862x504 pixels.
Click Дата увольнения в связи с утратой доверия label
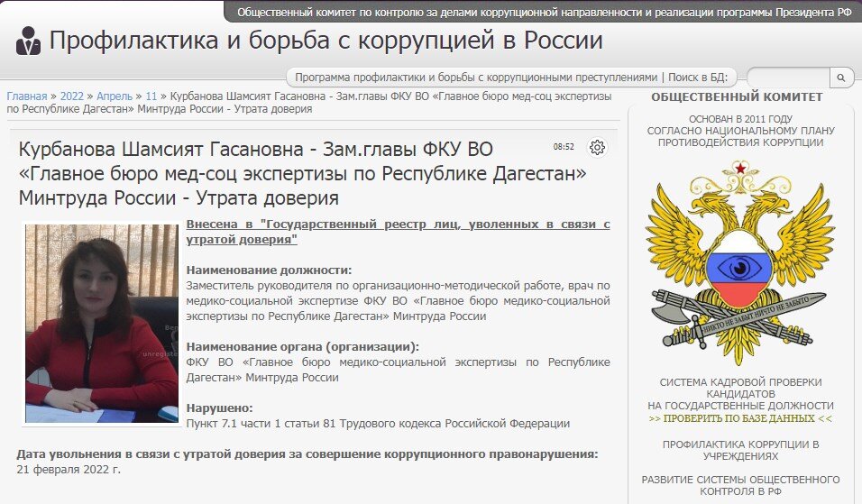point(307,454)
